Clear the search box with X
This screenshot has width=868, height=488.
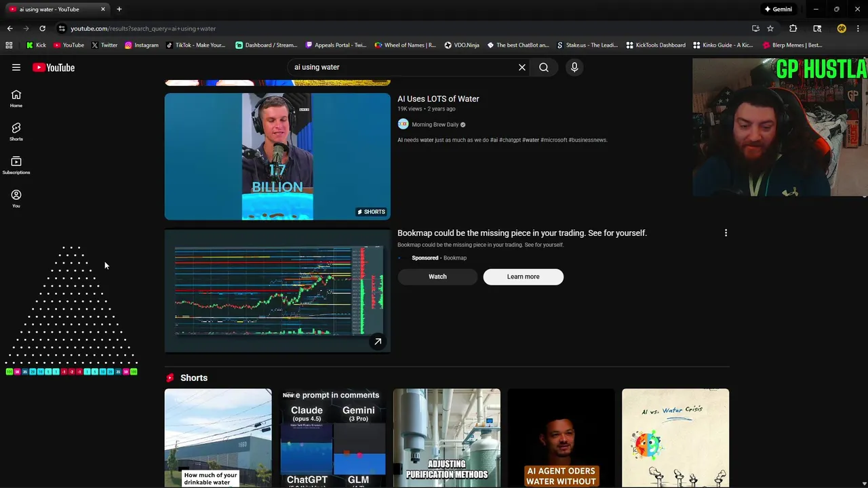522,67
